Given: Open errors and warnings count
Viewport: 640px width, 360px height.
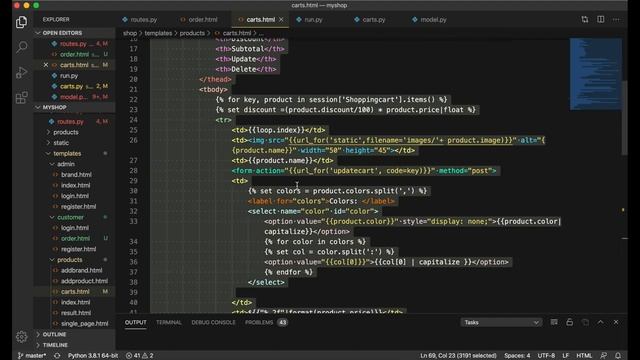Looking at the screenshot, I should (x=140, y=356).
